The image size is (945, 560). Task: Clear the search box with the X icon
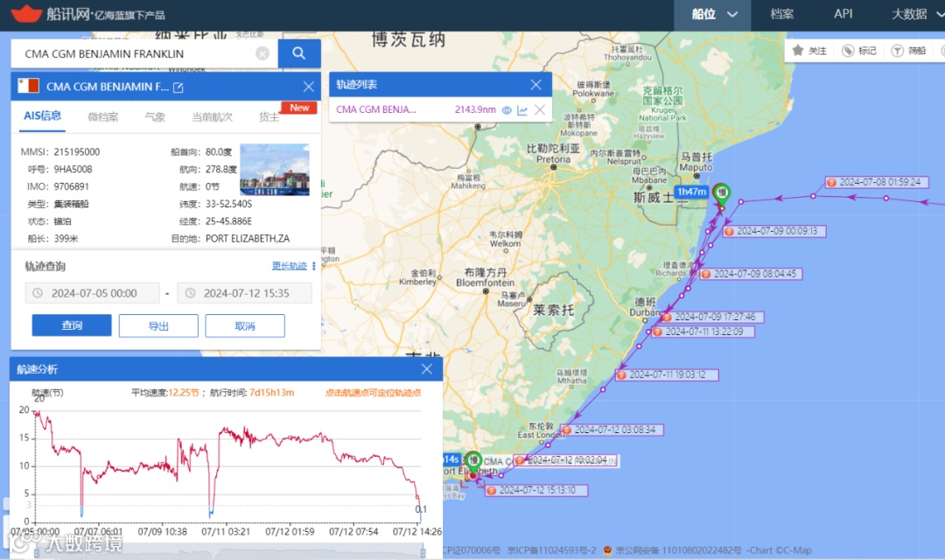tap(262, 53)
